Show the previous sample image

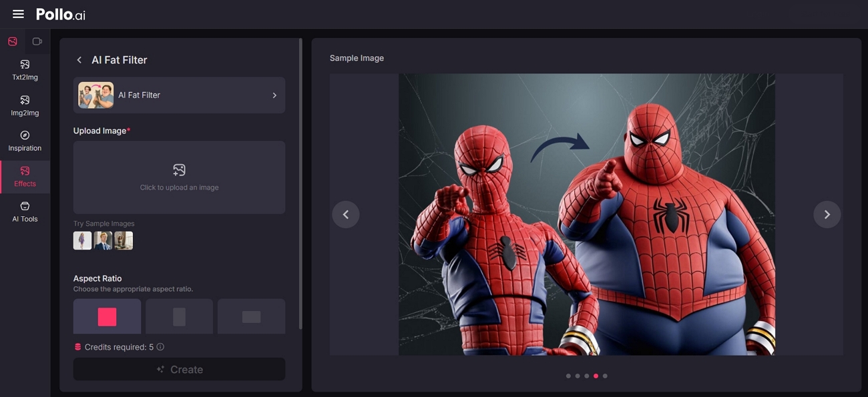(x=346, y=214)
